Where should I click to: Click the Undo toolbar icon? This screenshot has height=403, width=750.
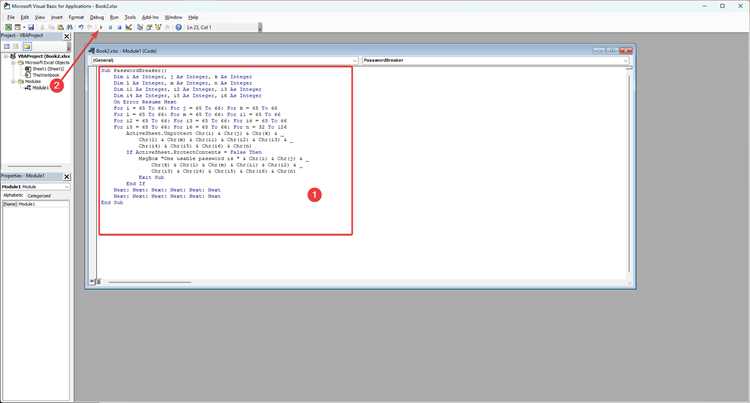[x=81, y=27]
